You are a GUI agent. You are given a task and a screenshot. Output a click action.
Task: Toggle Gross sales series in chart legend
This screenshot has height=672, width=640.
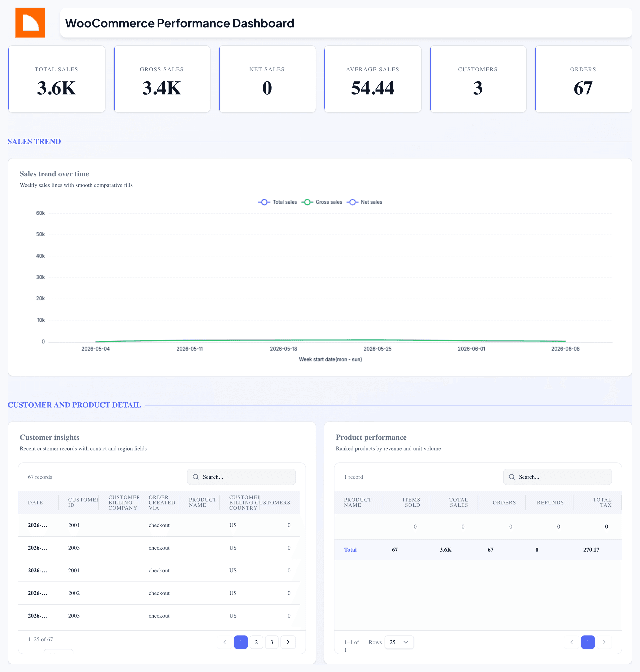click(x=322, y=202)
